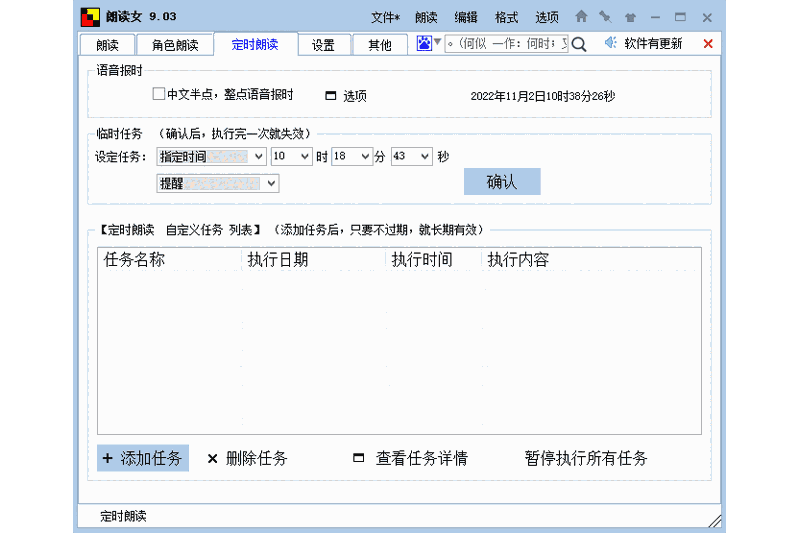Click the search text input field
The width and height of the screenshot is (800, 533).
click(505, 44)
